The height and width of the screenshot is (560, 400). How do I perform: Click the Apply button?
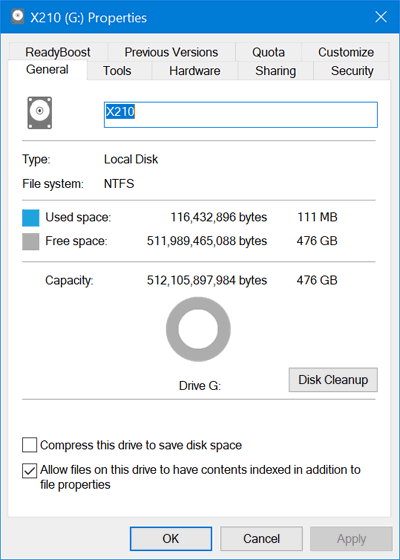[x=351, y=539]
